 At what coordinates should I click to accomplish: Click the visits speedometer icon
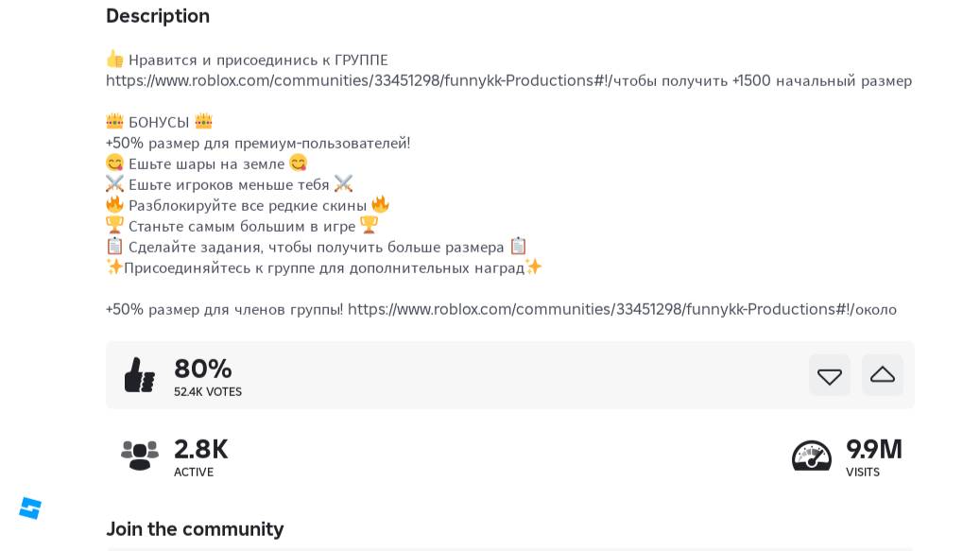[811, 456]
